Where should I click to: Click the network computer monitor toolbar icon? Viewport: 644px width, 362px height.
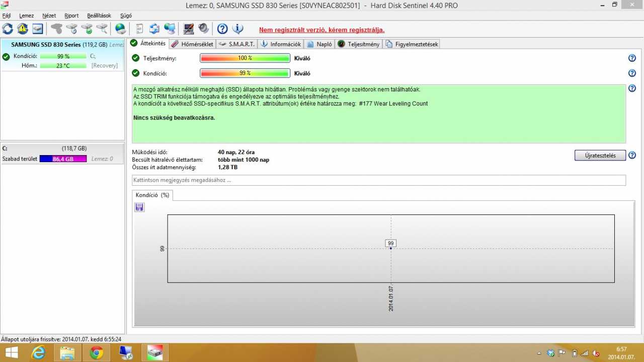click(170, 29)
